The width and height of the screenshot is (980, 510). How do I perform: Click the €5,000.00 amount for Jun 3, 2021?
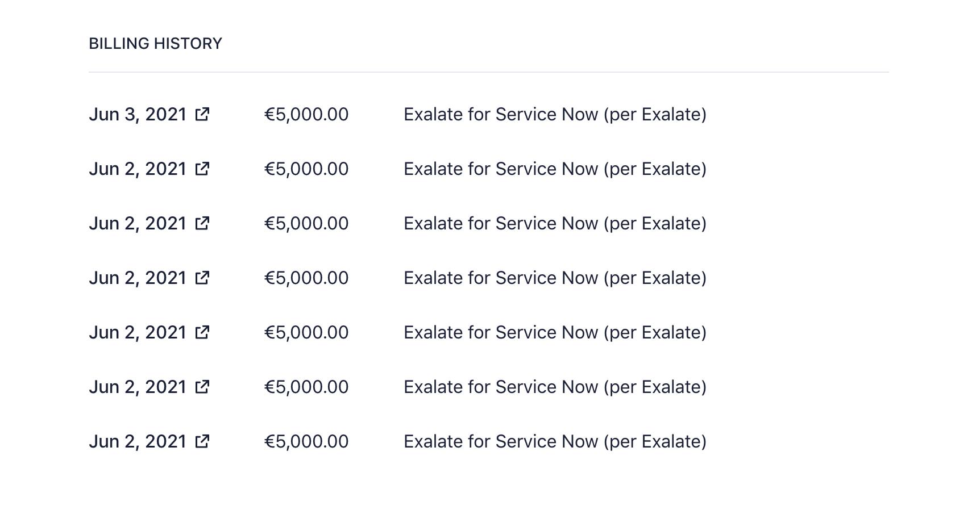coord(306,114)
